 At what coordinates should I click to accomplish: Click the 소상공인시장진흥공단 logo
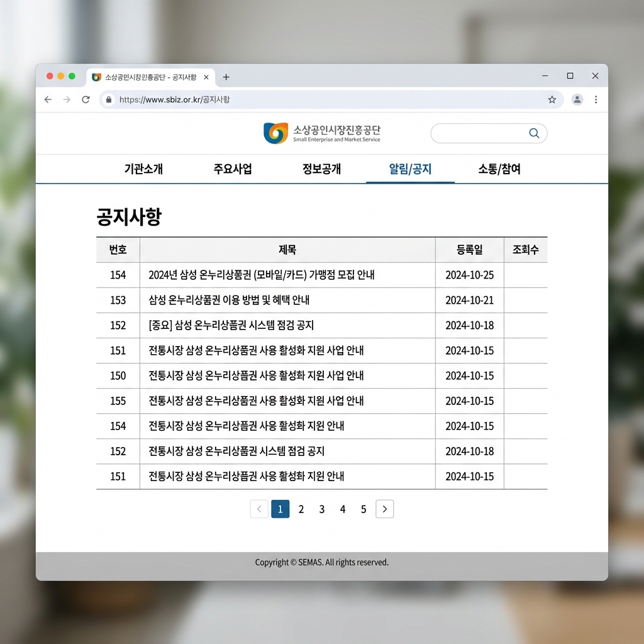321,133
